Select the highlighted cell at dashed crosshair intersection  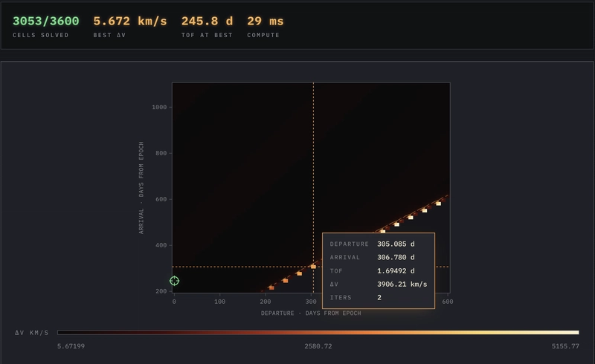313,267
